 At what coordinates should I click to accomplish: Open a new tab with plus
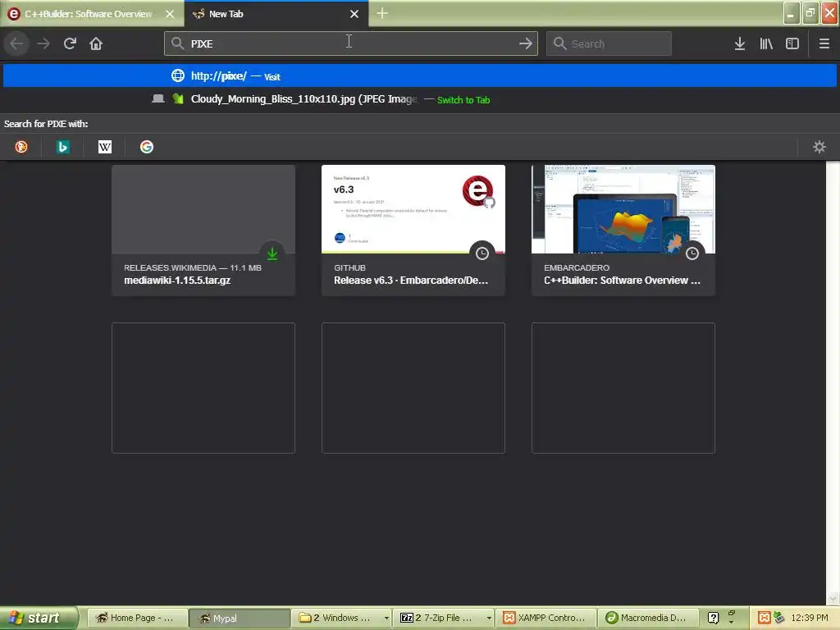pyautogui.click(x=382, y=13)
